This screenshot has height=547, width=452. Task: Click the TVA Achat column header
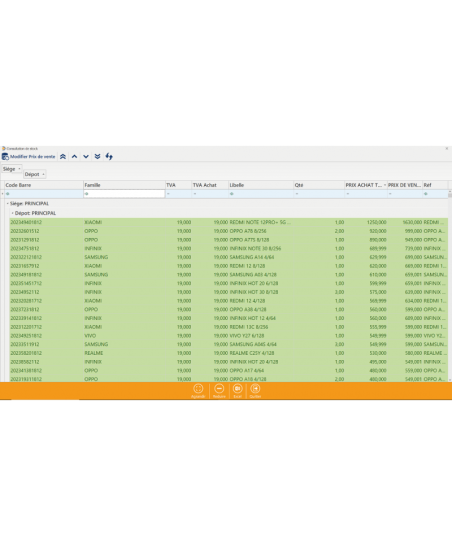click(x=210, y=185)
